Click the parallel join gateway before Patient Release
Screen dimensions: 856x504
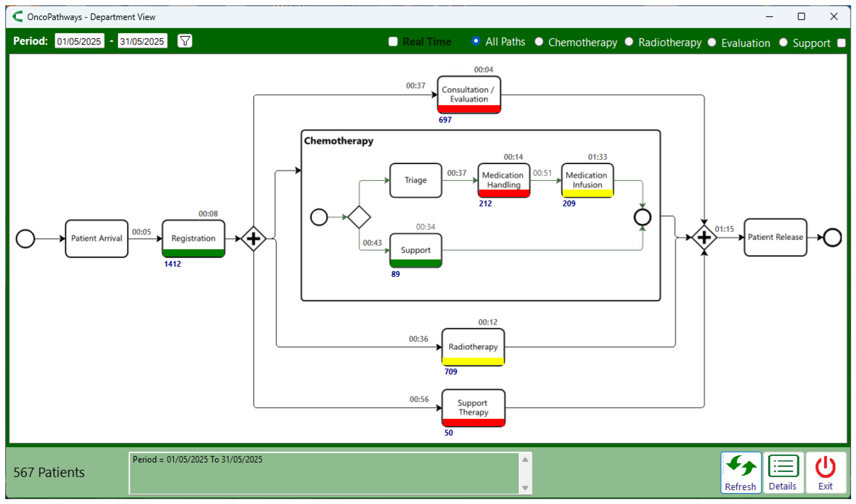704,237
